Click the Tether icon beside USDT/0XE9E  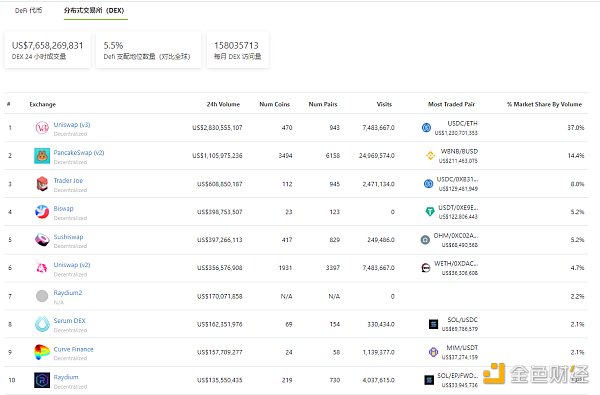pyautogui.click(x=430, y=212)
